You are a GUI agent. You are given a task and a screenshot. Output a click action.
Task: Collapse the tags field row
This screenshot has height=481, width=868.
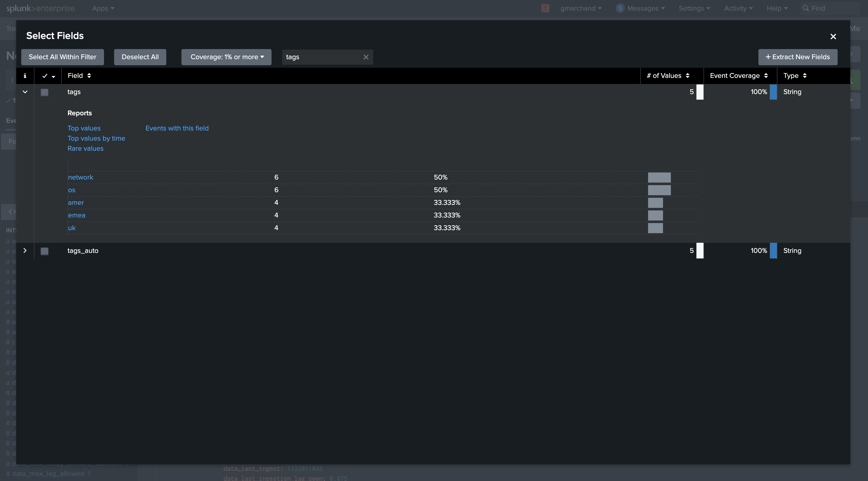25,92
